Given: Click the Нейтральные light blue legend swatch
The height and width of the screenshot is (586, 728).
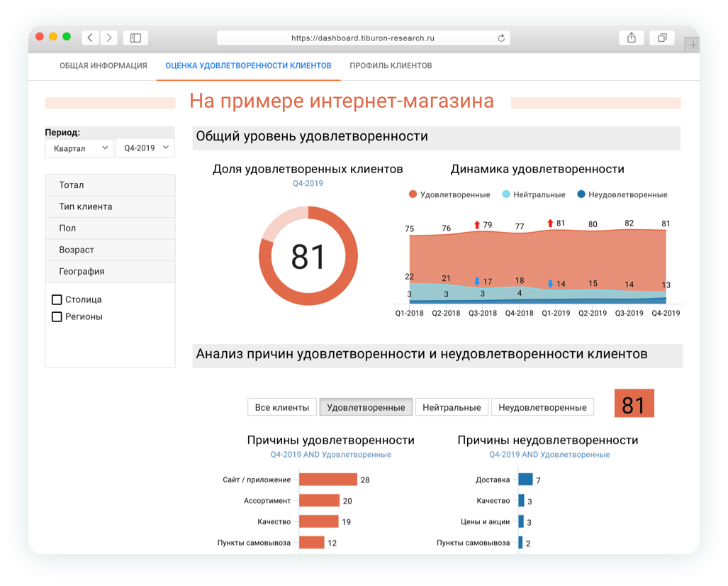Looking at the screenshot, I should point(506,194).
